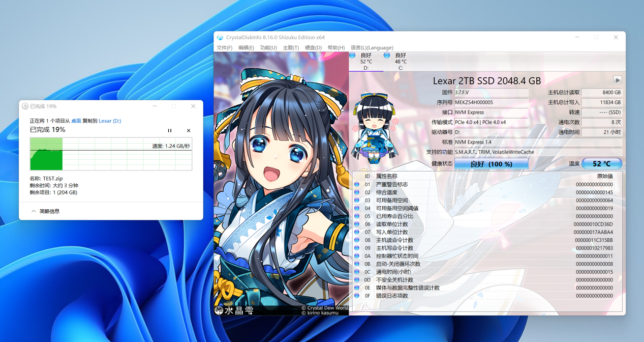Click the blue health dot above C: drive
The image size is (644, 342).
pos(387,55)
